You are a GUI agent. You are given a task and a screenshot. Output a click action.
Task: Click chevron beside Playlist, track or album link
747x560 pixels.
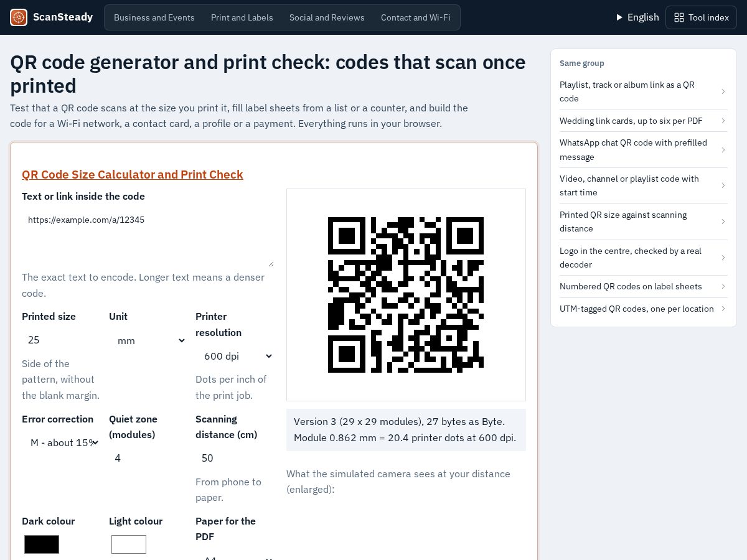(723, 91)
